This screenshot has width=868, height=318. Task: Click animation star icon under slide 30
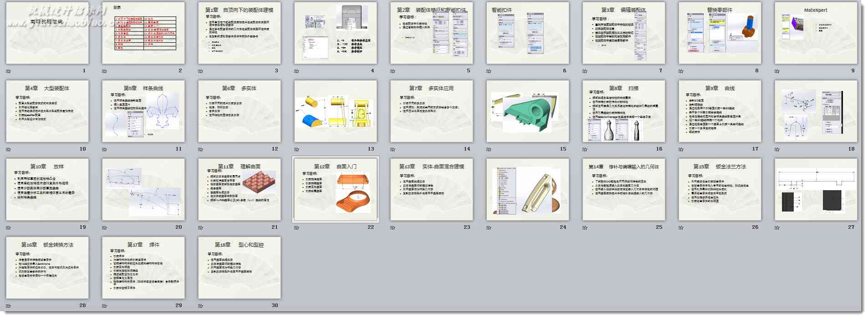[x=200, y=306]
